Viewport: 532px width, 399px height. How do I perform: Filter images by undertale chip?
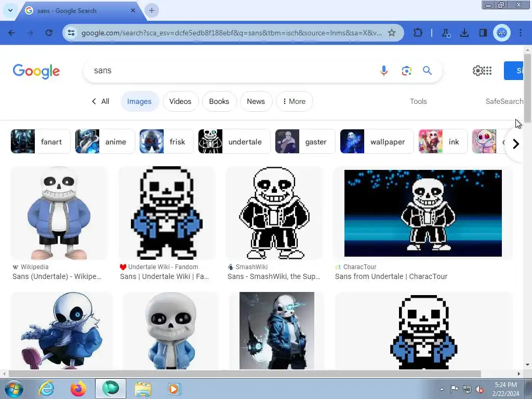234,141
